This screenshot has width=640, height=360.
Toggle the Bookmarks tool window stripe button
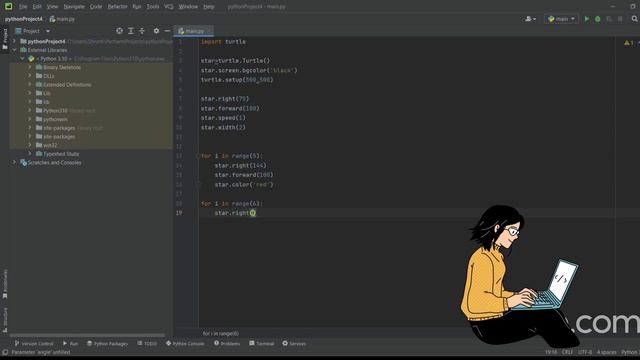5,284
